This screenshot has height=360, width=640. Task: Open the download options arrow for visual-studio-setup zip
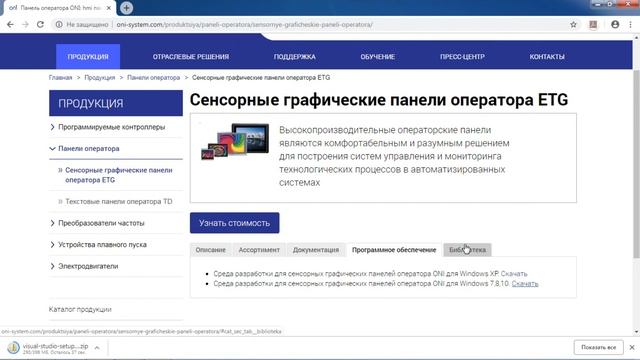[97, 348]
